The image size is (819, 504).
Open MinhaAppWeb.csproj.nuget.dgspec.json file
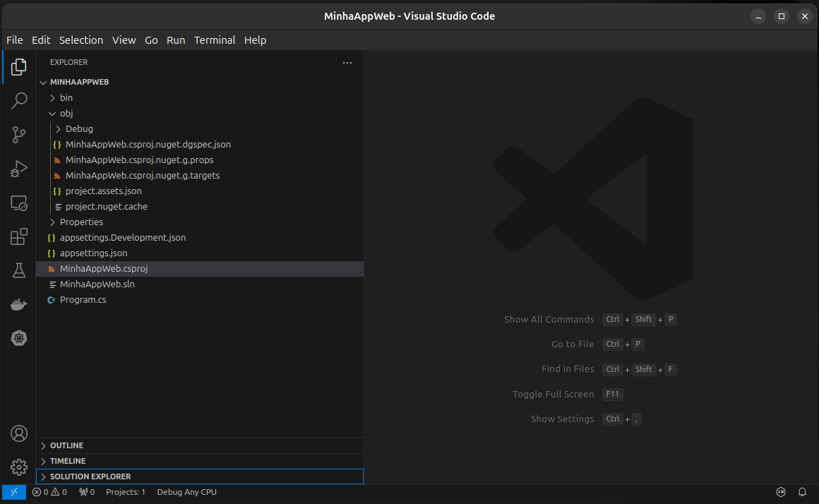click(200, 144)
